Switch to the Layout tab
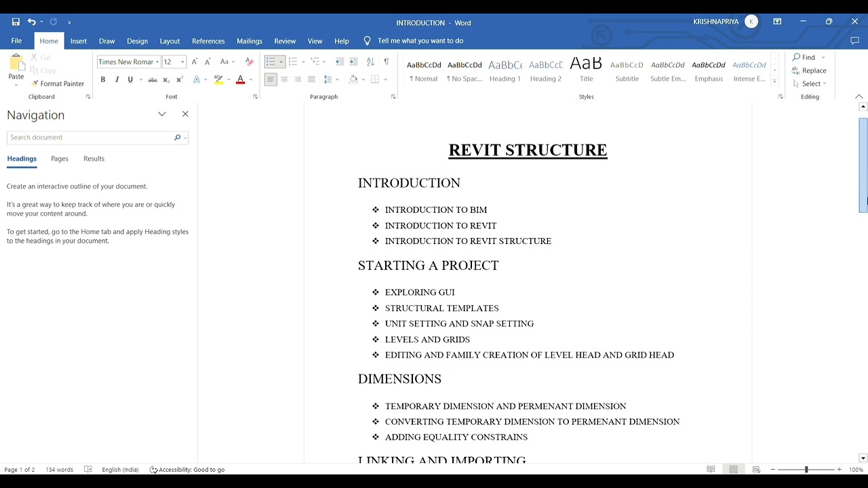Image resolution: width=868 pixels, height=488 pixels. [x=170, y=41]
